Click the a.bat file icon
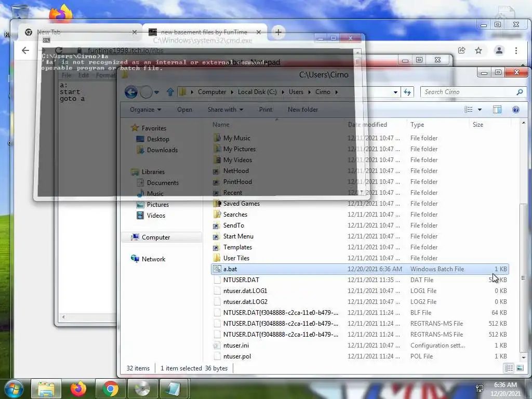The width and height of the screenshot is (532, 399). click(x=217, y=269)
